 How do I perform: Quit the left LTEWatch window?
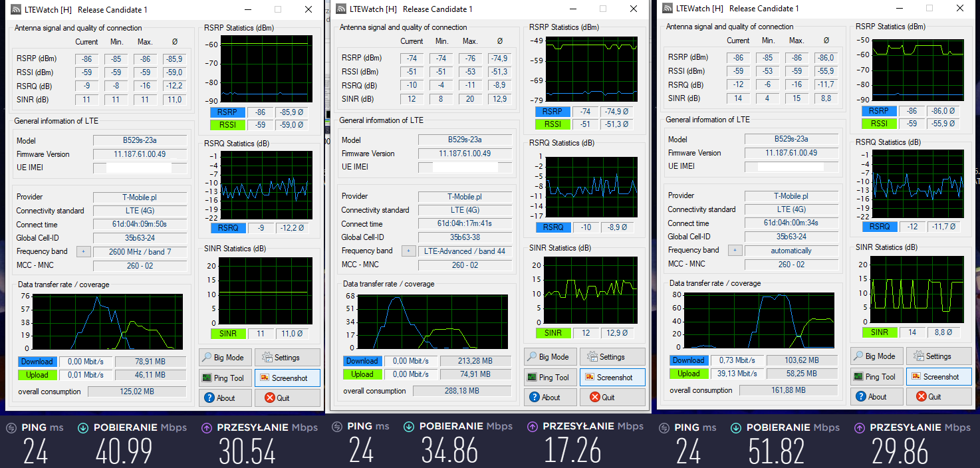[287, 398]
